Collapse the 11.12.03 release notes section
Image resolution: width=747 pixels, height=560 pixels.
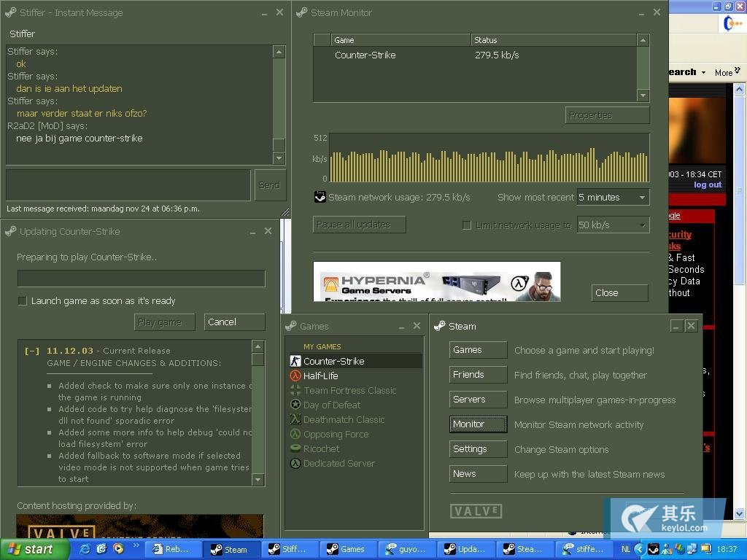(x=32, y=351)
